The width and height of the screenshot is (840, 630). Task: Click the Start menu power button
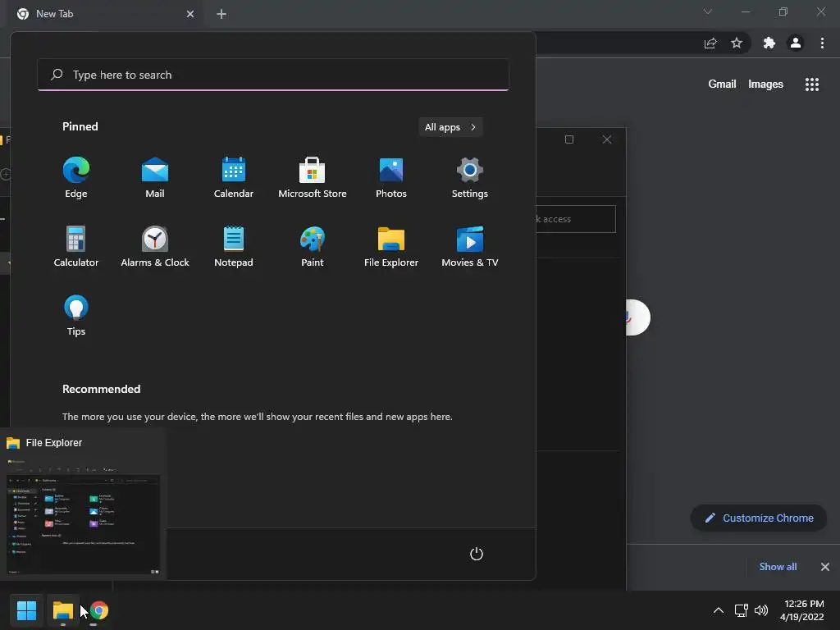click(x=477, y=554)
